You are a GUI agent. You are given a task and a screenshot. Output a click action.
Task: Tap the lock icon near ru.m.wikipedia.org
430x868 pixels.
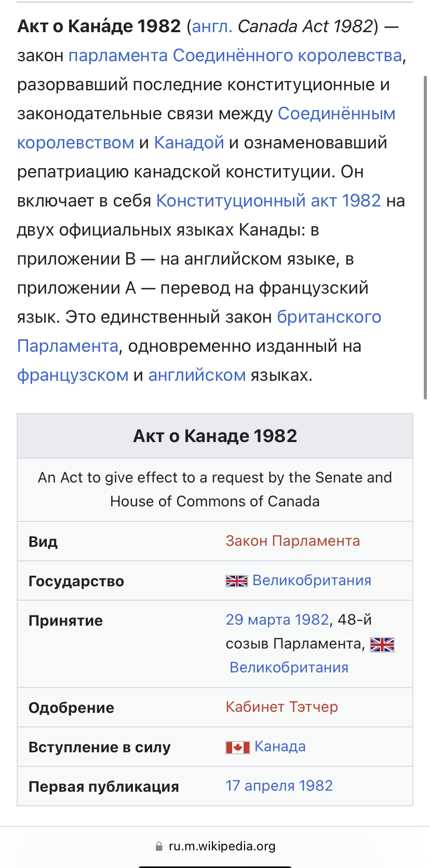(x=159, y=846)
